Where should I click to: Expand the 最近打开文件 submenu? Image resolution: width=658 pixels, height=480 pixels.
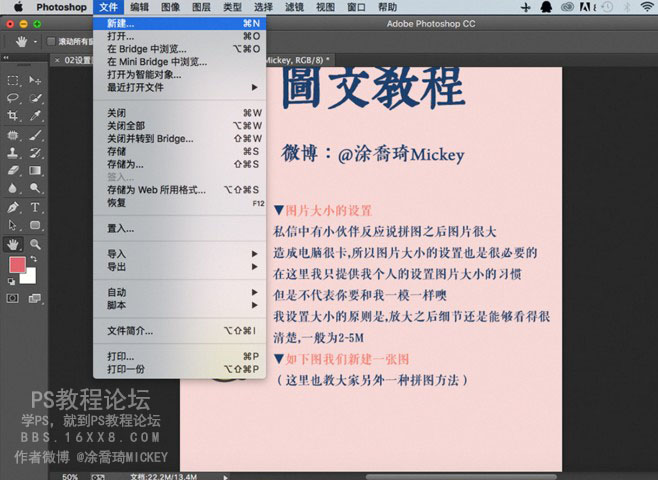[x=254, y=87]
